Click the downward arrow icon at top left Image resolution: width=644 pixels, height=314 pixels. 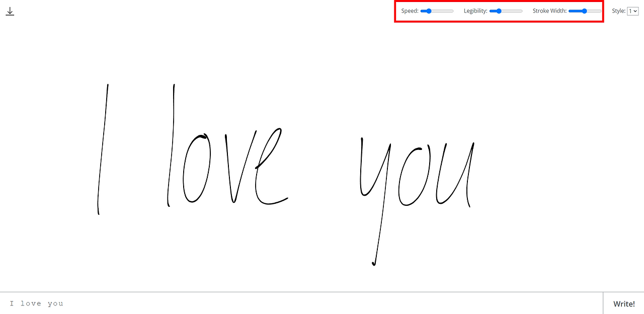click(x=10, y=11)
